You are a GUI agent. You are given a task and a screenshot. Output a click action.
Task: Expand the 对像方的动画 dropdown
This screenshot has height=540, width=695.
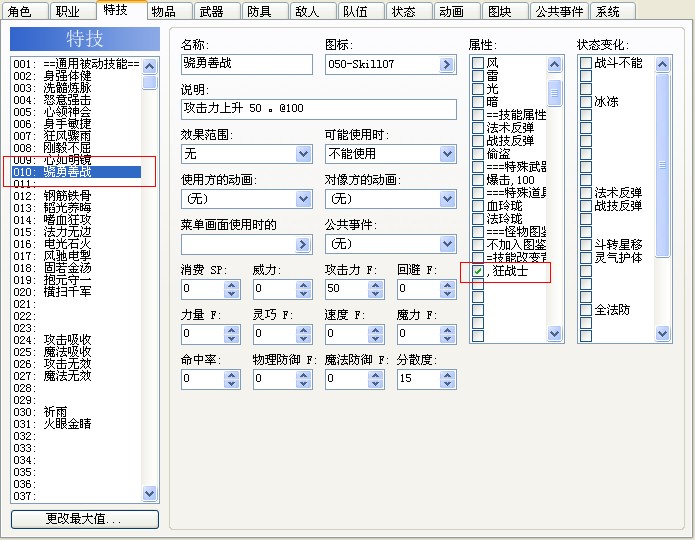pos(390,199)
